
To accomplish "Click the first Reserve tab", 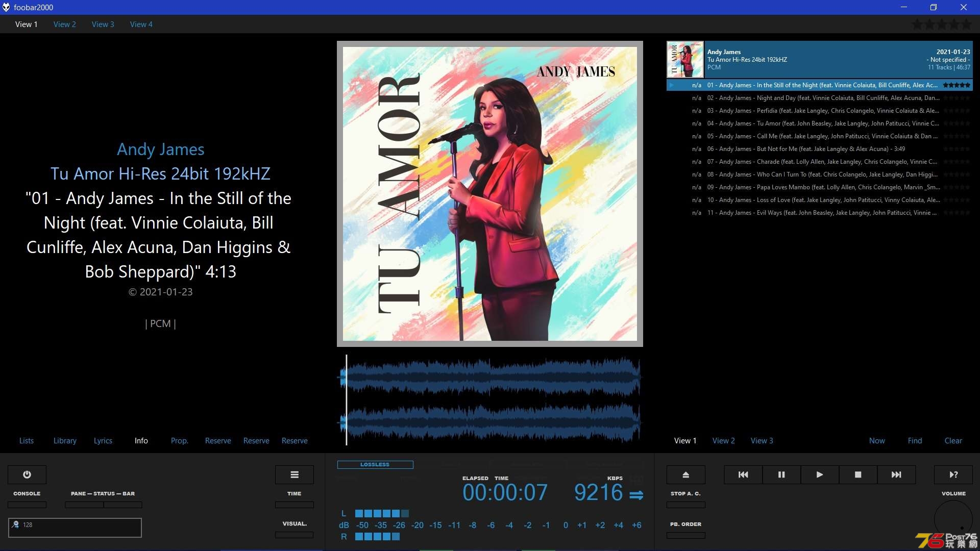I will pyautogui.click(x=218, y=440).
